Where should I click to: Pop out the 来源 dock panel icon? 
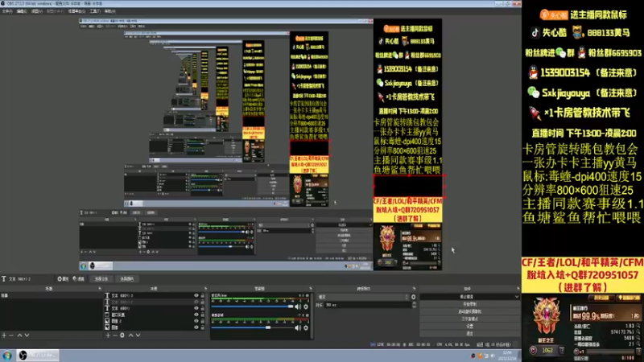tap(205, 289)
